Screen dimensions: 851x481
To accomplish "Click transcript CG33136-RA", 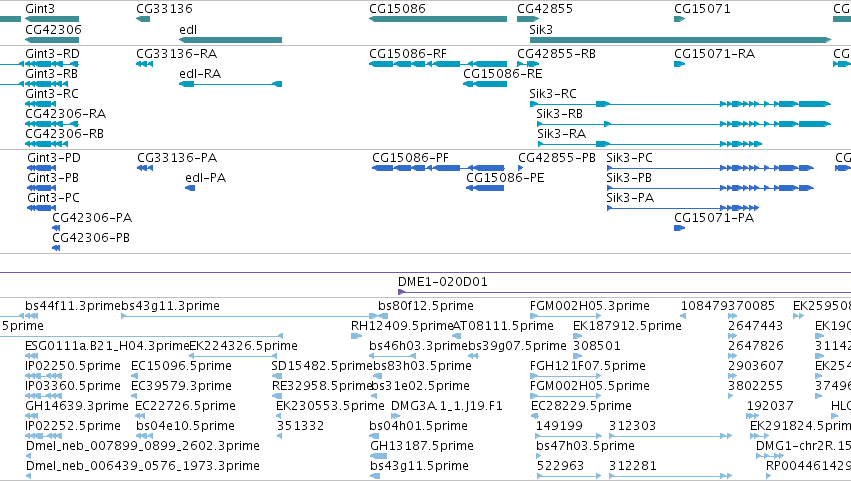I will click(x=176, y=54).
